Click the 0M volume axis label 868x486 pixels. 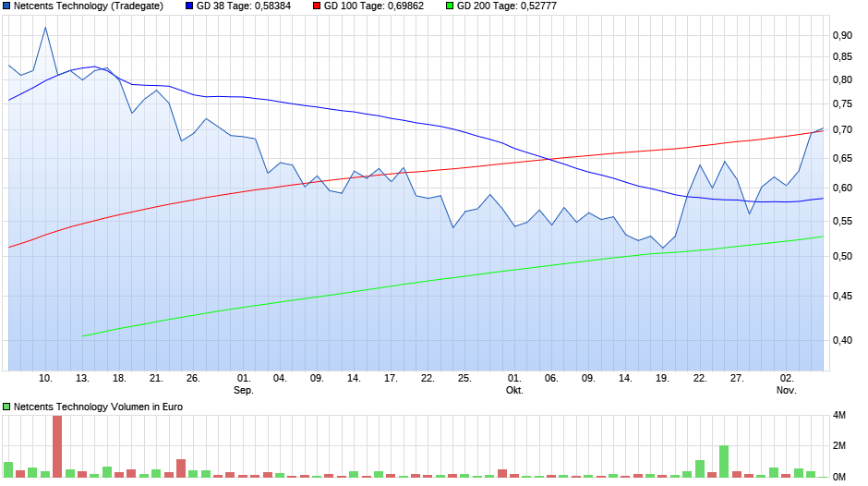coord(839,477)
